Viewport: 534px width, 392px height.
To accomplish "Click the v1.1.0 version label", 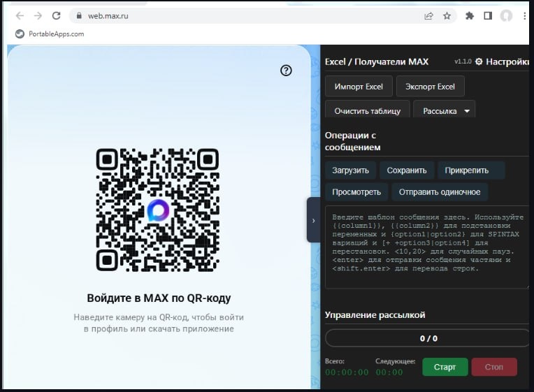I will click(x=463, y=61).
